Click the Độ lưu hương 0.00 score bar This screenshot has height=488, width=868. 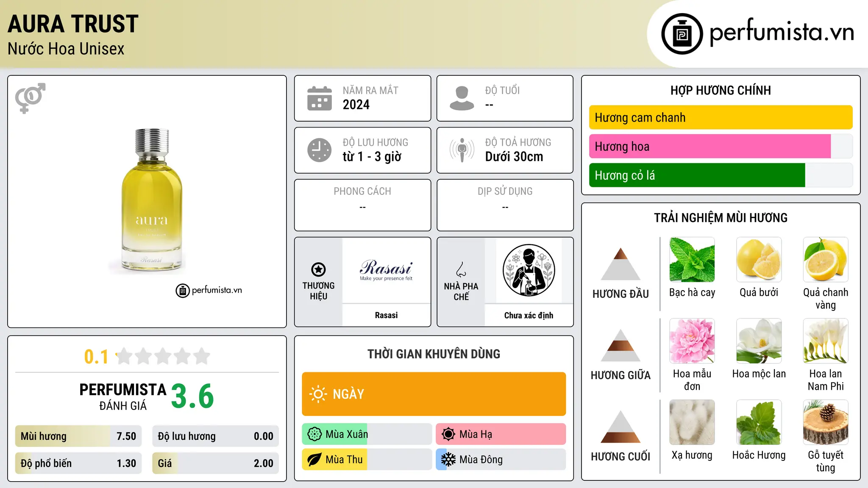coord(216,436)
